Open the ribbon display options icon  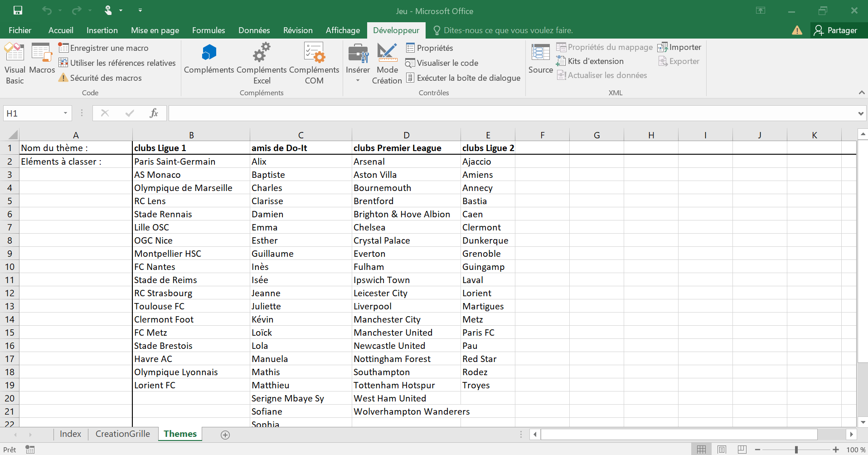coord(761,10)
